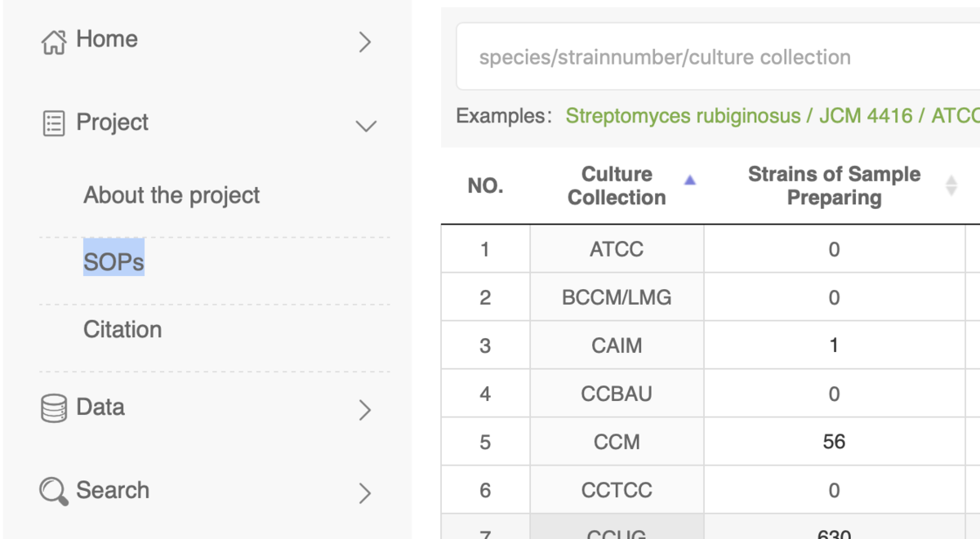The width and height of the screenshot is (980, 539).
Task: Sort by Strains of Sample Preparing
Action: pos(951,185)
